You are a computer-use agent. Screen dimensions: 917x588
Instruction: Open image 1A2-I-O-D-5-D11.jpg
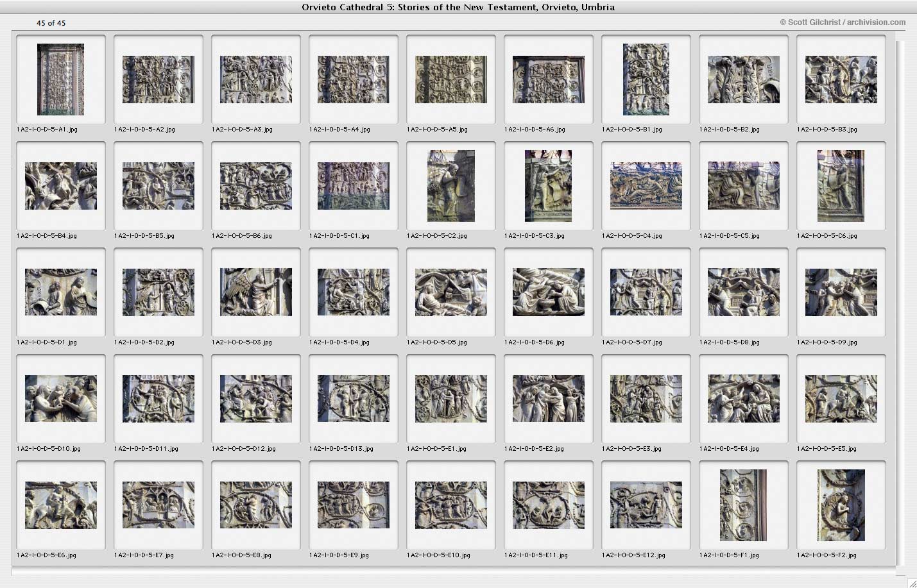[x=159, y=399]
